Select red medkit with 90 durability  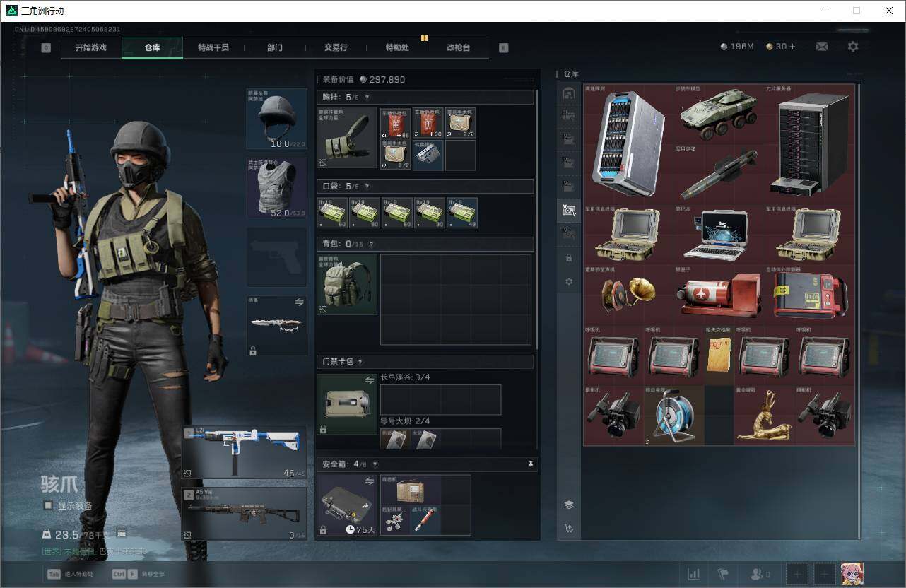(428, 123)
